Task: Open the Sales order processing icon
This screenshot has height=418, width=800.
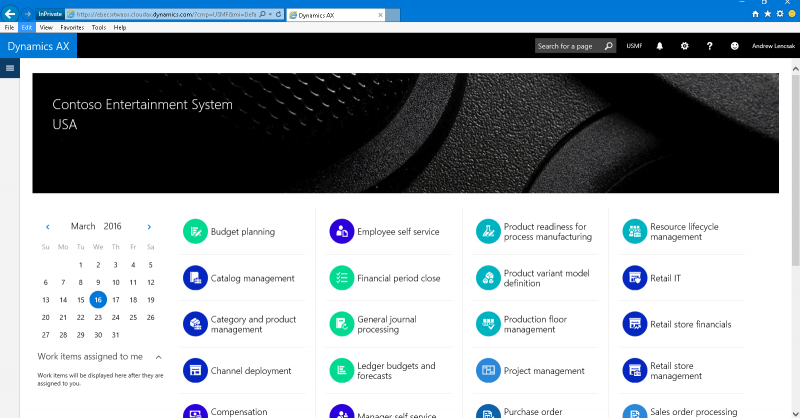Action: coord(635,411)
